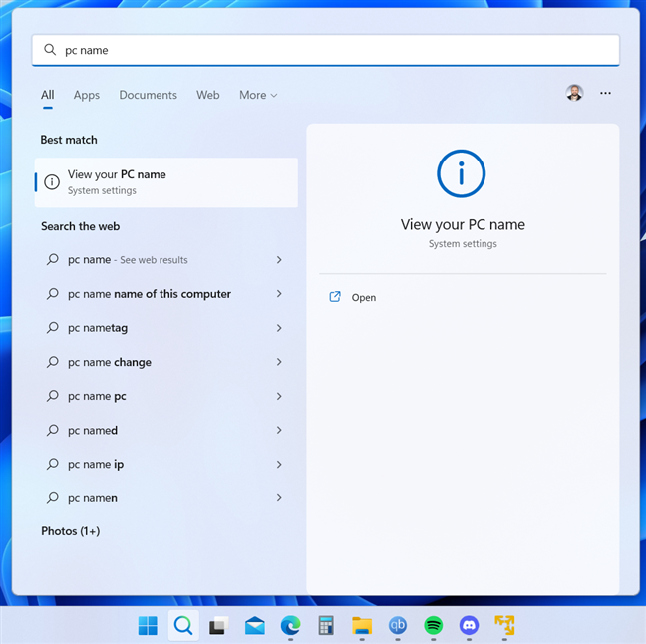Switch to qBittorrent in the taskbar

coord(397,625)
